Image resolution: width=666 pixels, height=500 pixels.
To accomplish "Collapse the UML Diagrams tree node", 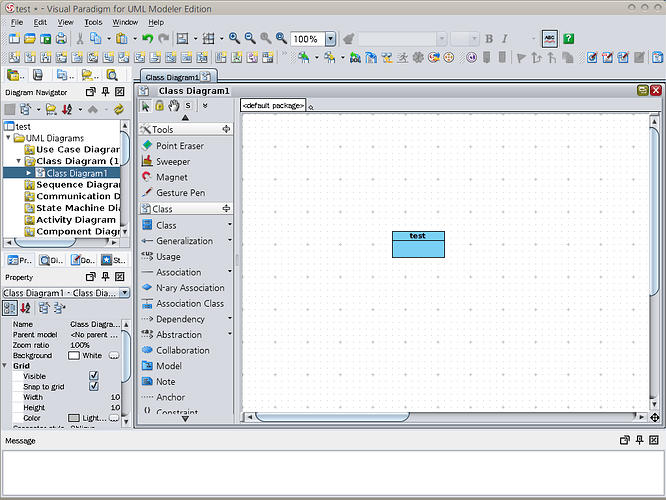I will click(8, 138).
